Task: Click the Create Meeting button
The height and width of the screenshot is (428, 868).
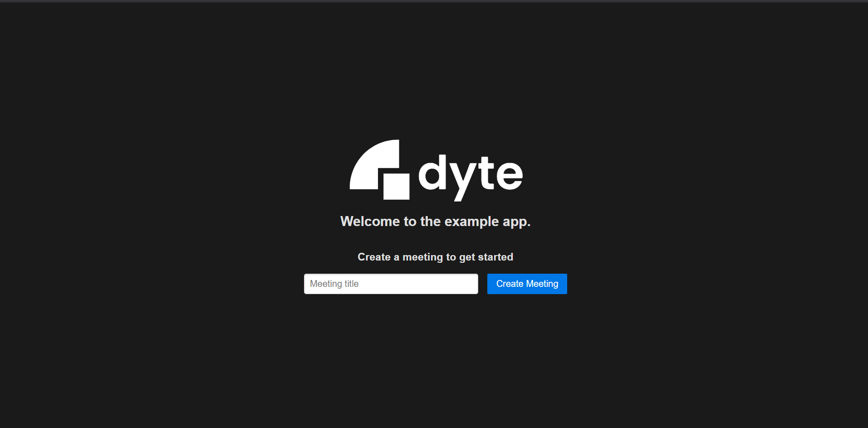Action: (x=527, y=284)
